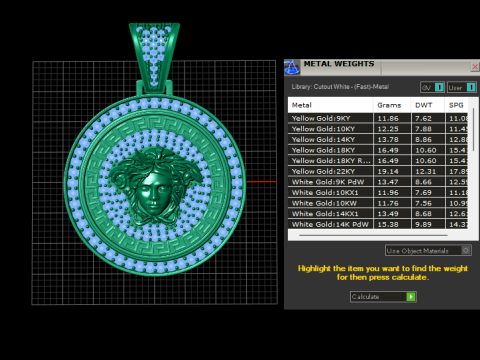Screen dimensions: 480x360
Task: Click the pendant's gem-set bail
Action: (x=154, y=57)
